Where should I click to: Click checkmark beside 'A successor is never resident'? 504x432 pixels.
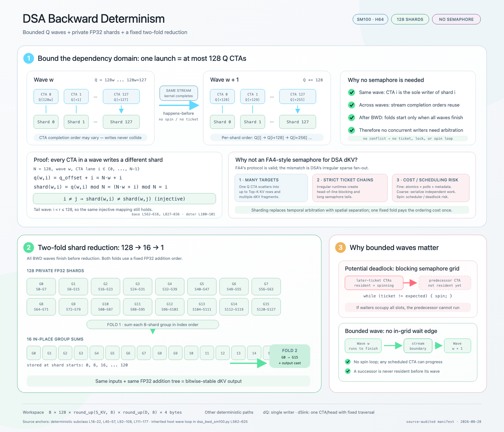tap(348, 371)
